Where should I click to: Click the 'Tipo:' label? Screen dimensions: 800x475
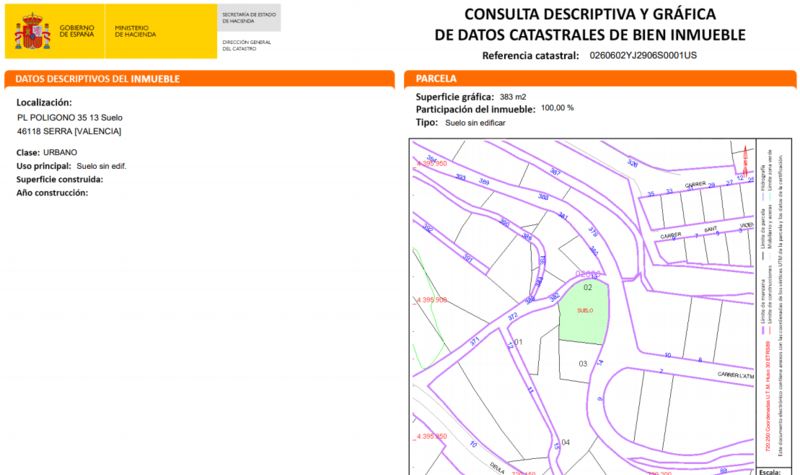coord(427,122)
